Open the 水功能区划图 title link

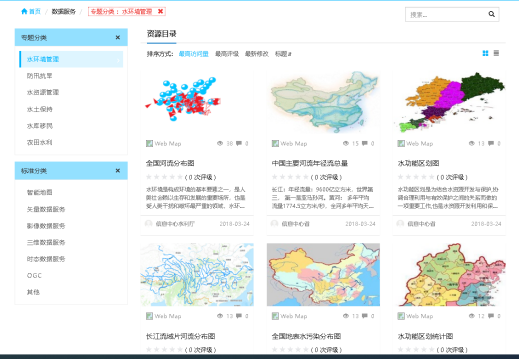tap(418, 163)
